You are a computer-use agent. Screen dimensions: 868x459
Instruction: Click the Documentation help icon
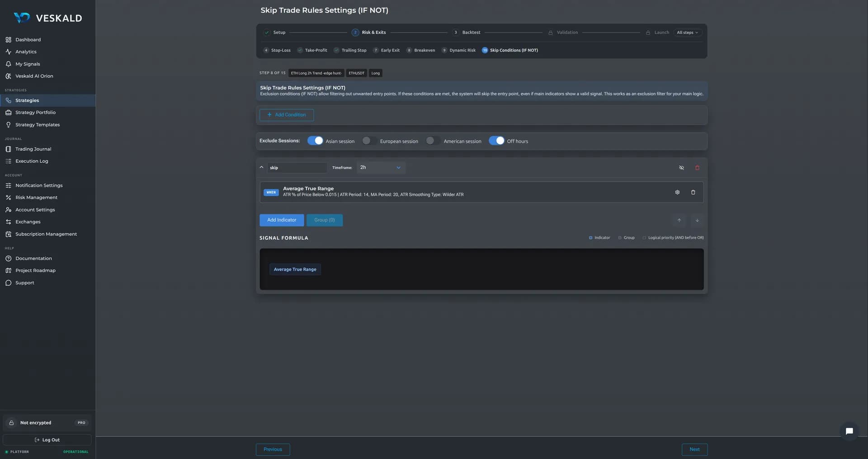[x=8, y=259]
